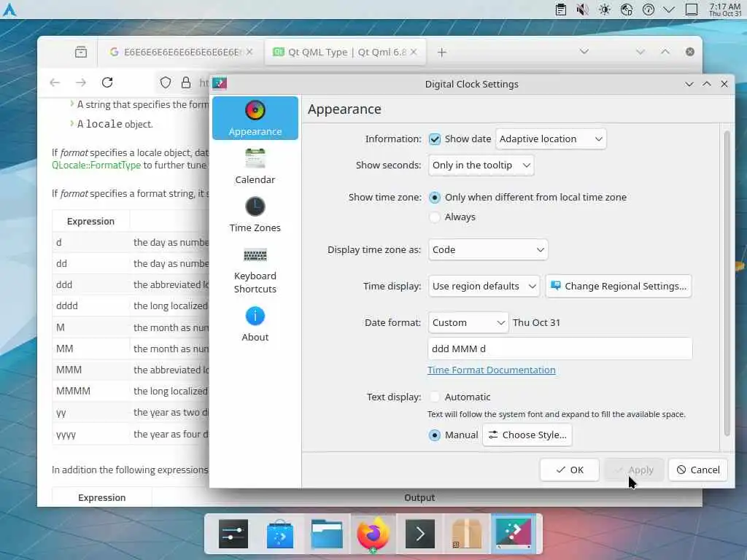This screenshot has width=747, height=560.
Task: Open the Time Zones settings page
Action: pos(255,214)
